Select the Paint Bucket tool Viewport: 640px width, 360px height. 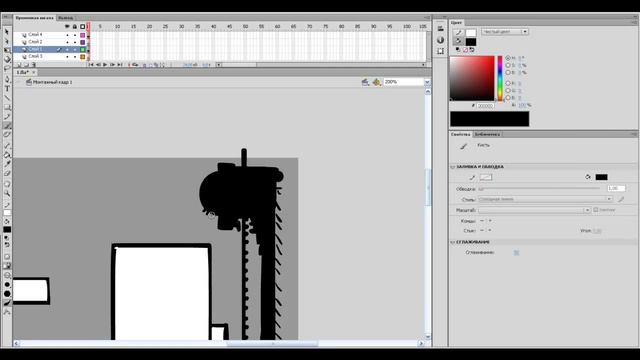point(7,155)
